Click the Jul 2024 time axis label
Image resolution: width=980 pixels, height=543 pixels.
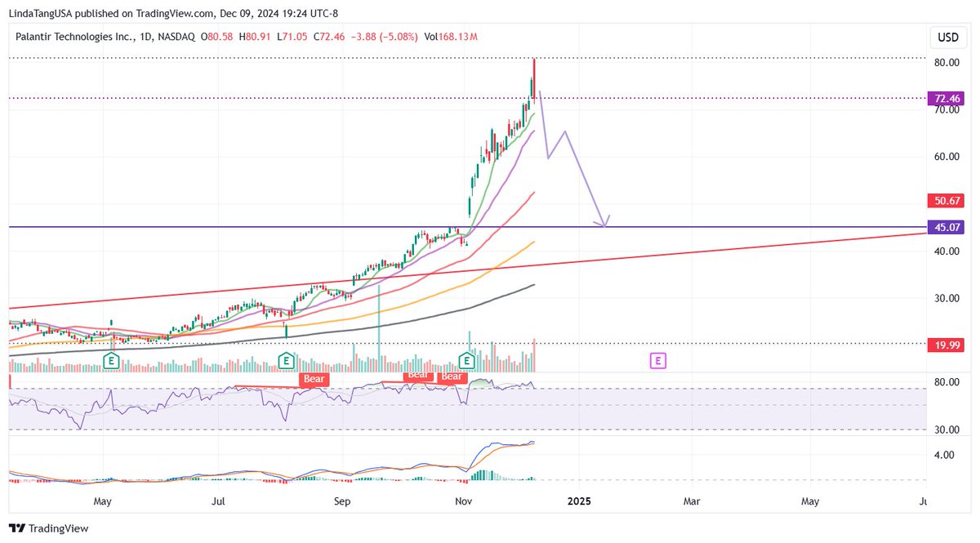tap(219, 500)
